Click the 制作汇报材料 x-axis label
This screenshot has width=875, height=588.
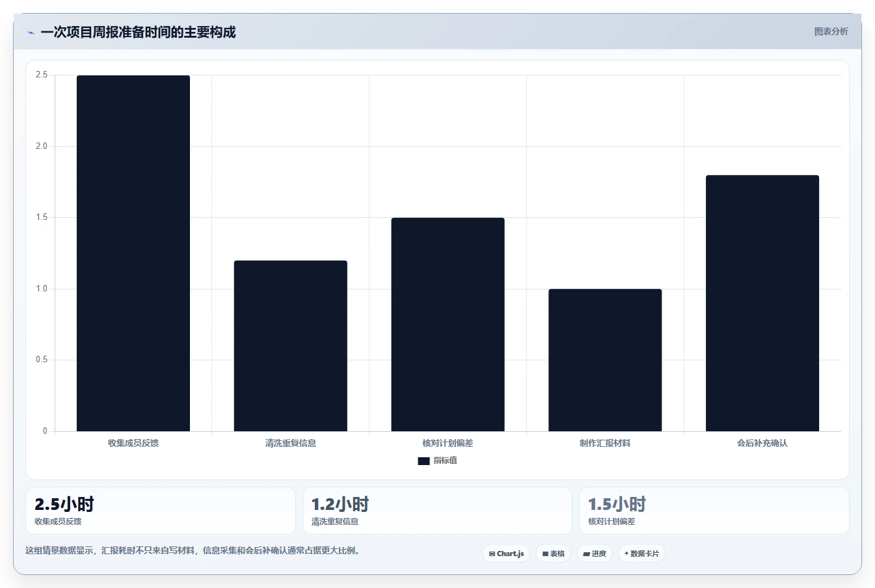pyautogui.click(x=605, y=443)
